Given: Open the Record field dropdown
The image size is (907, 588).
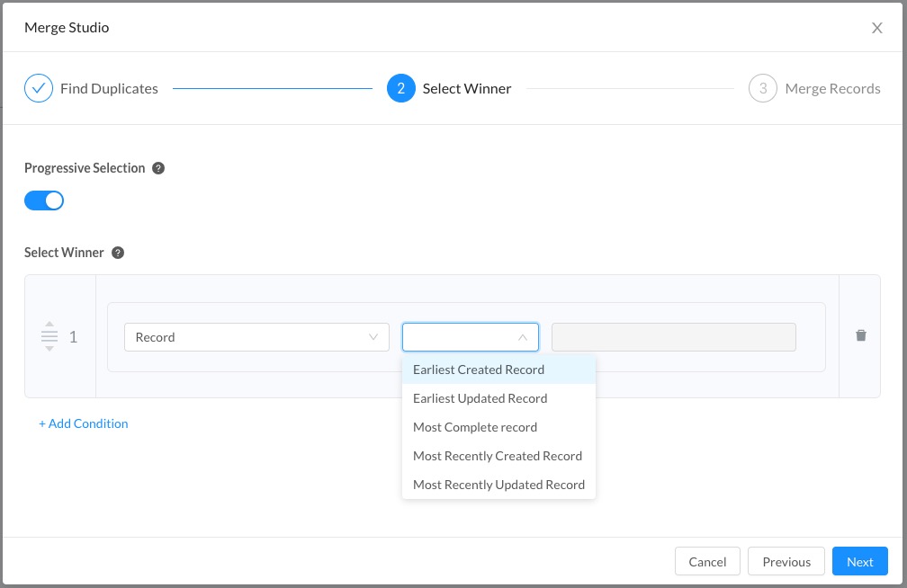Looking at the screenshot, I should 256,337.
